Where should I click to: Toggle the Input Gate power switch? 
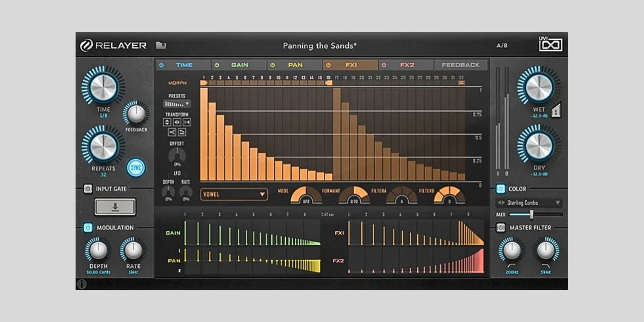point(88,189)
